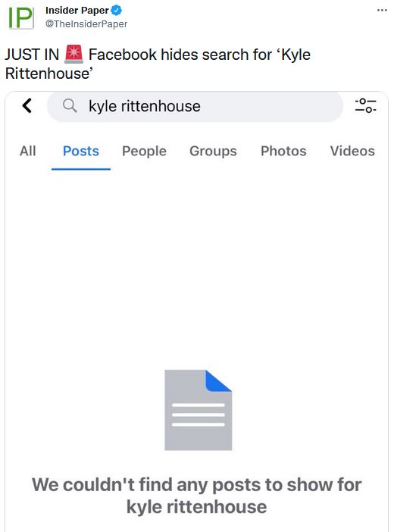The height and width of the screenshot is (532, 394).
Task: Select the Posts tab
Action: [81, 151]
